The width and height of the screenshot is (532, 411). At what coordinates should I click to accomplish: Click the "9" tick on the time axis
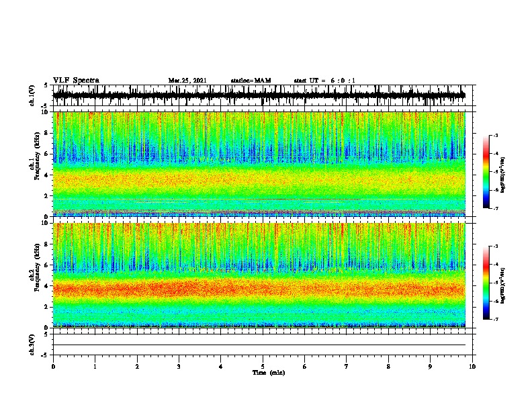tap(430, 366)
